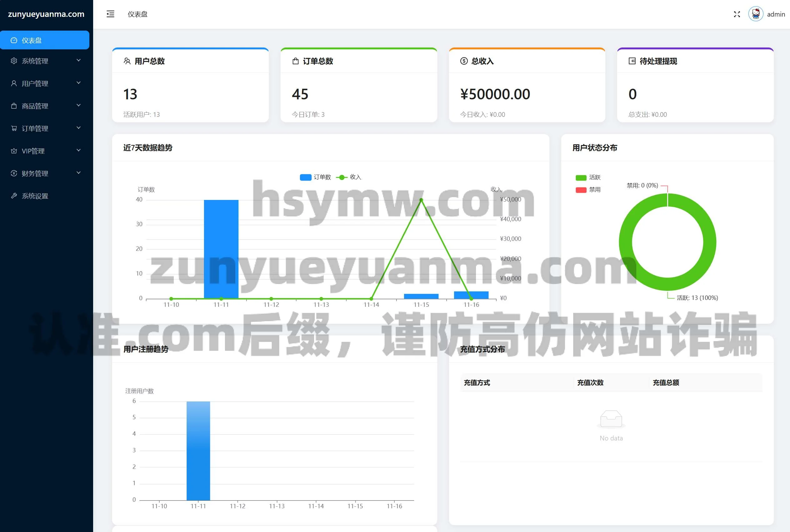Click the crown icon next to VIP管理

[x=14, y=151]
